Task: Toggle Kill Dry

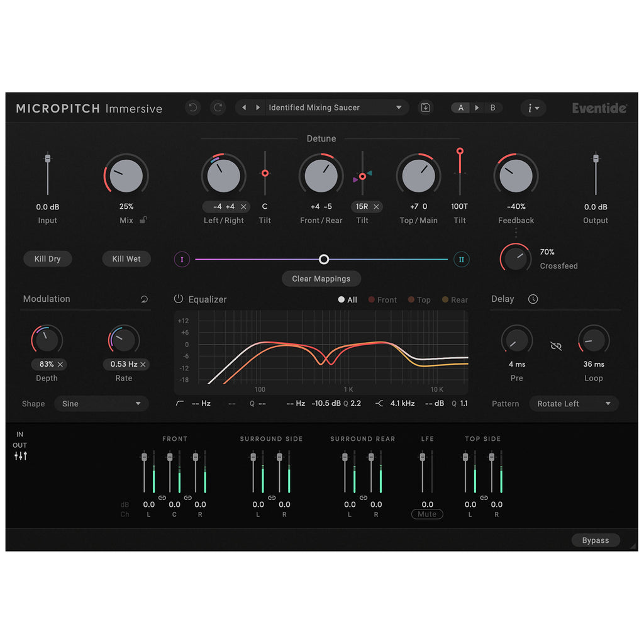Action: pos(48,258)
